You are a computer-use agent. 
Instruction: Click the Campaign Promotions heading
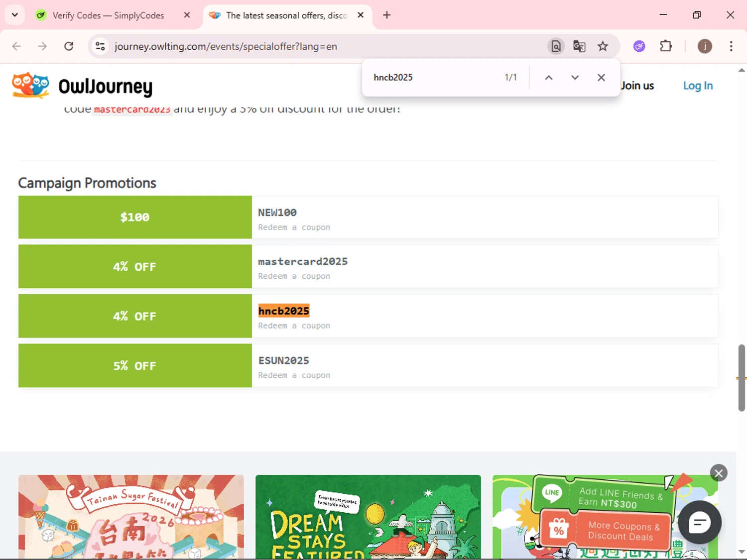[87, 183]
